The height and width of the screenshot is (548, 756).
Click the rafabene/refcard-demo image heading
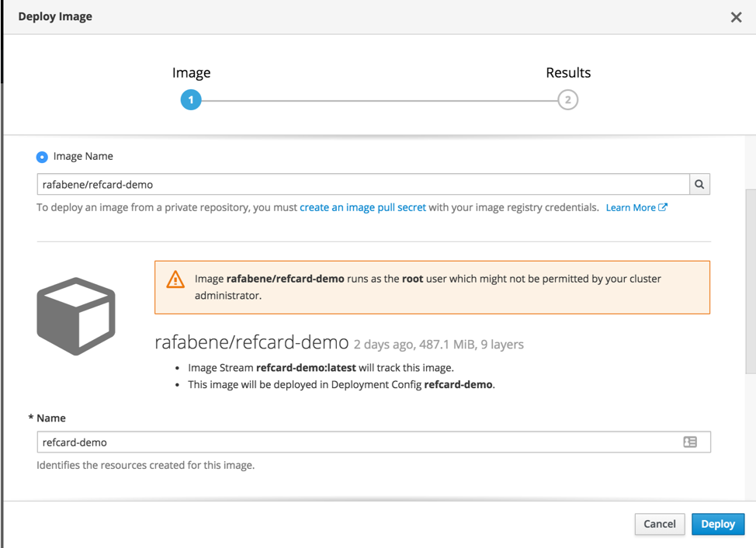click(251, 342)
